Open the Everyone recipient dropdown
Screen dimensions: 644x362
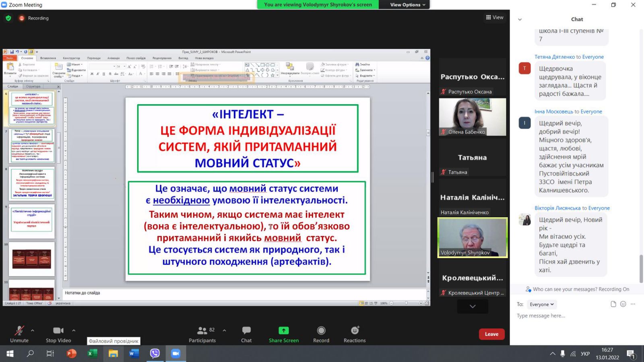[x=541, y=304]
